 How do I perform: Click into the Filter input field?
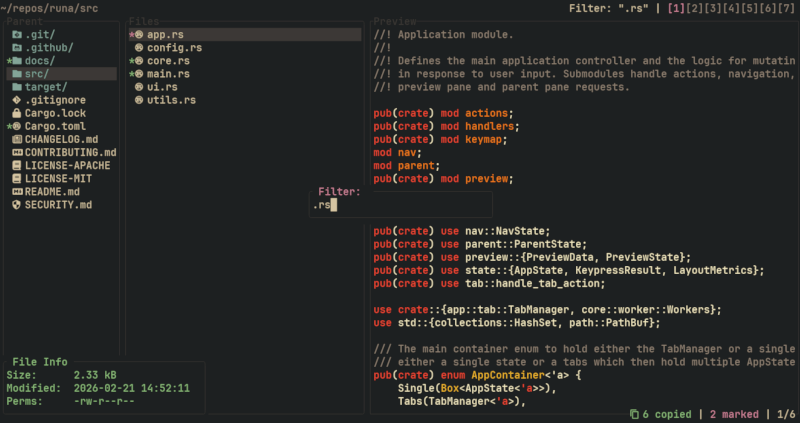[x=400, y=205]
